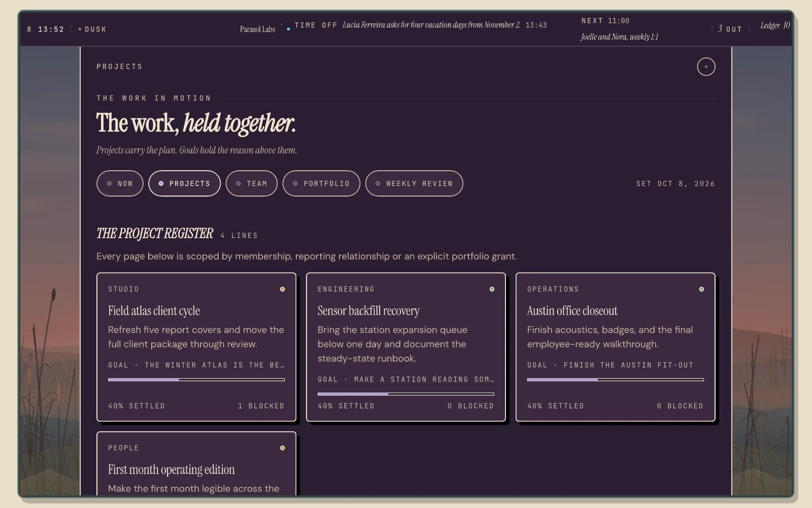Go to the Weekly Review tab
Viewport: 812px width, 508px height.
(414, 183)
